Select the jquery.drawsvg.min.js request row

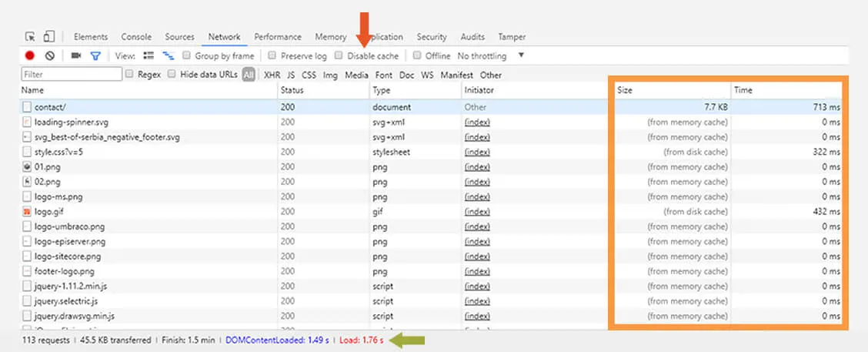[431, 316]
